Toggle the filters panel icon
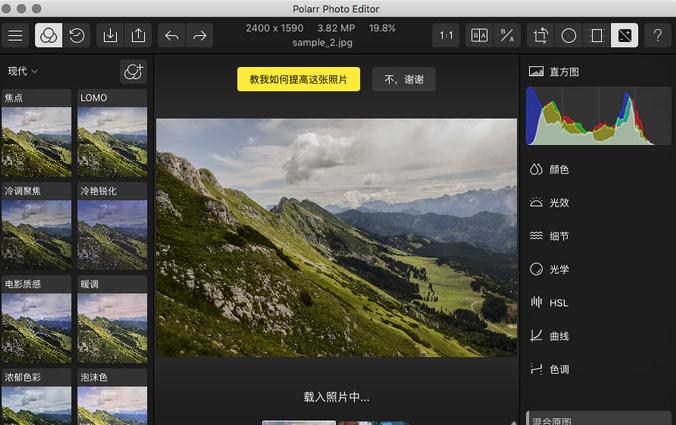The image size is (676, 425). point(48,35)
